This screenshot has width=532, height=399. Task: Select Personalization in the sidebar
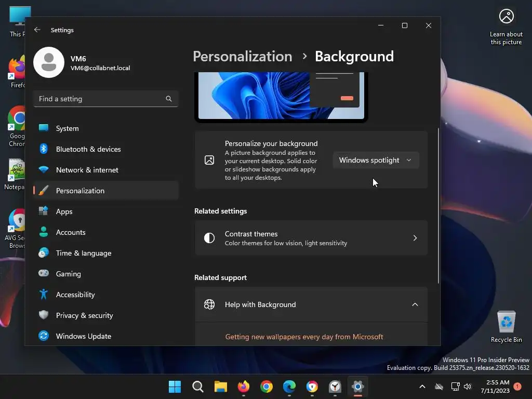106,191
